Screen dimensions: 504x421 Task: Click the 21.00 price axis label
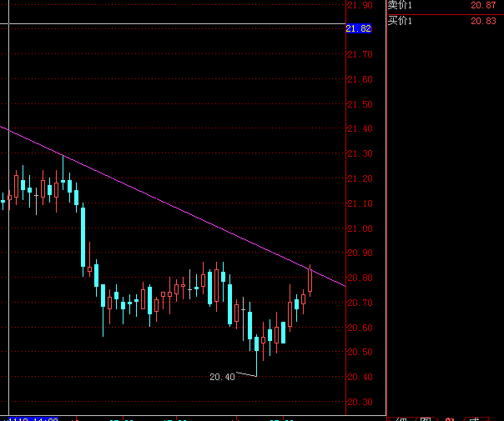(x=360, y=228)
